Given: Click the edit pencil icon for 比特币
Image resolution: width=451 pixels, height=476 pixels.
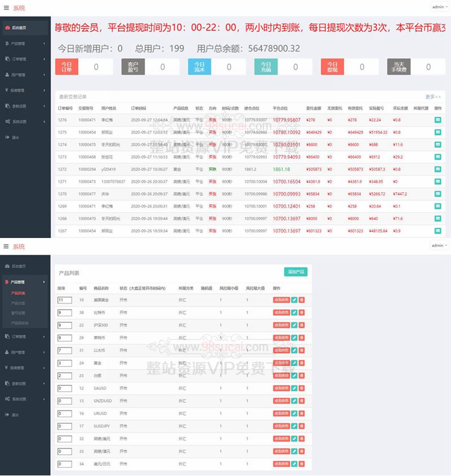Looking at the screenshot, I should 294,312.
